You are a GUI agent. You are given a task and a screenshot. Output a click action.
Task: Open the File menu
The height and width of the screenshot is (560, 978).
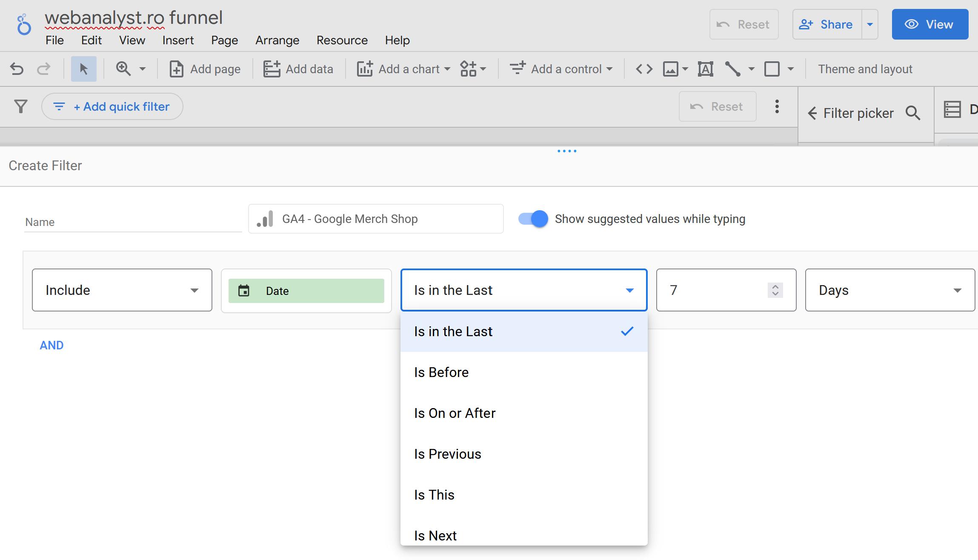pyautogui.click(x=54, y=40)
